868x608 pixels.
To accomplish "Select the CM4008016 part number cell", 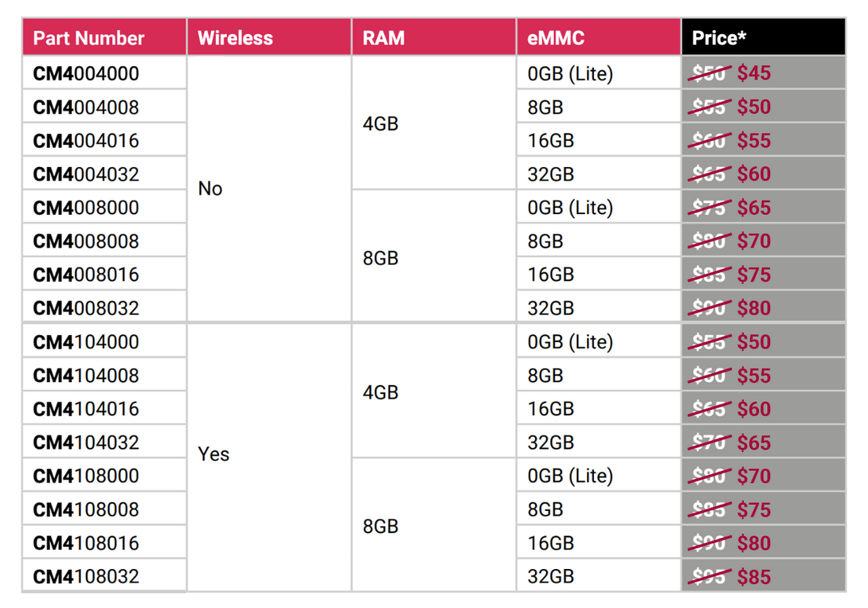I will 86,275.
